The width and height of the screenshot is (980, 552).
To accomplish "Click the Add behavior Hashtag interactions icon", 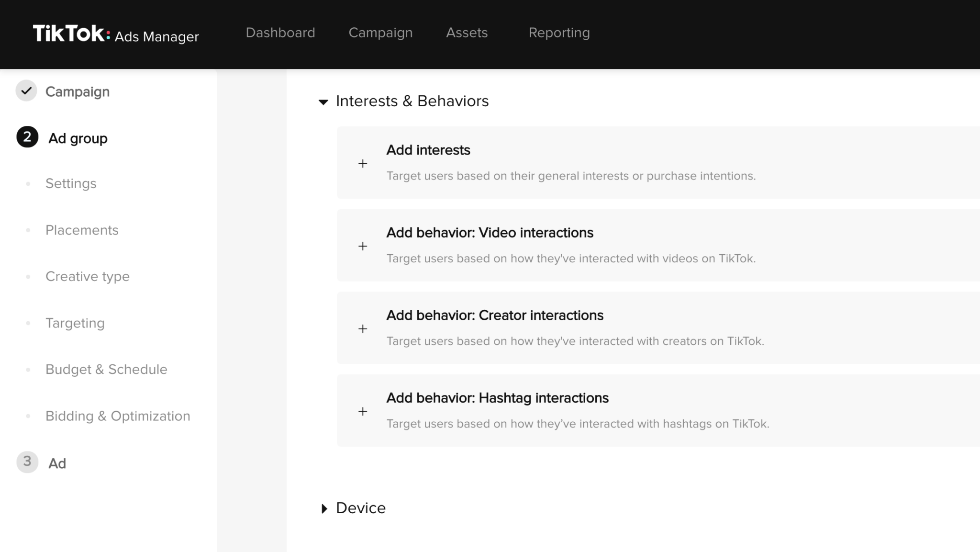I will (x=361, y=411).
